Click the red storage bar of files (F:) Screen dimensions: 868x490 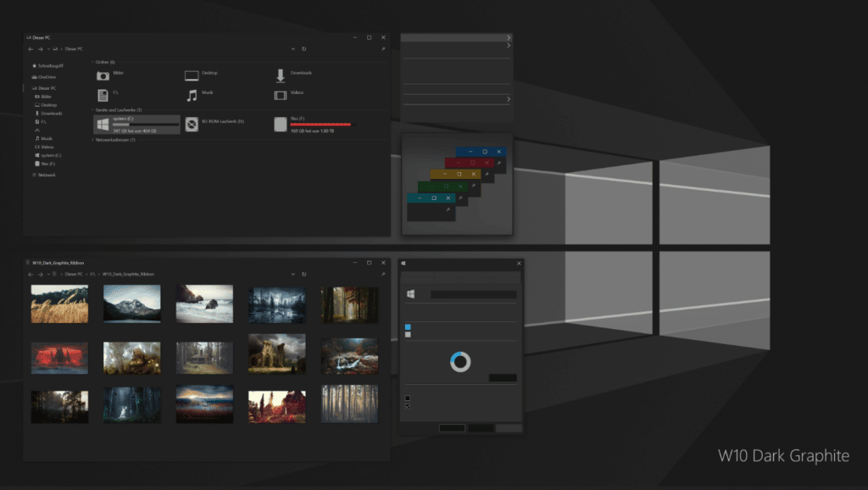pyautogui.click(x=321, y=125)
